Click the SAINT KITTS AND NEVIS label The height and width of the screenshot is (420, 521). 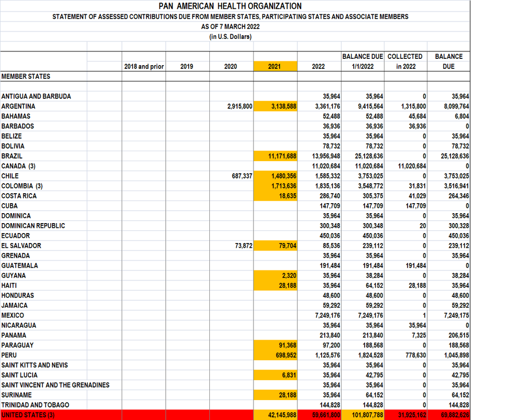[x=35, y=366]
